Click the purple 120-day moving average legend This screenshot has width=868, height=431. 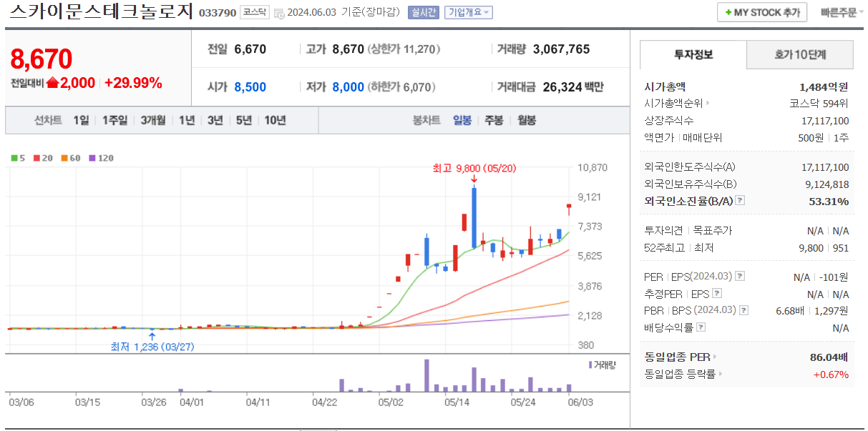coord(101,158)
